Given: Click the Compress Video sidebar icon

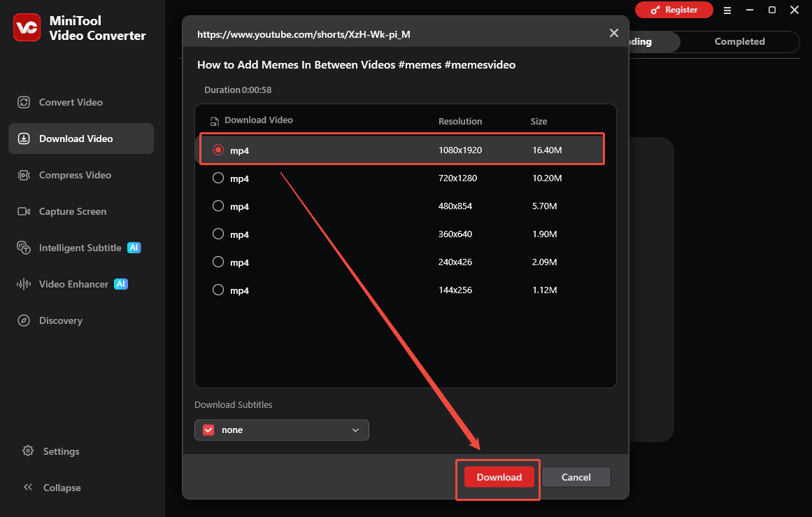Looking at the screenshot, I should coord(24,175).
